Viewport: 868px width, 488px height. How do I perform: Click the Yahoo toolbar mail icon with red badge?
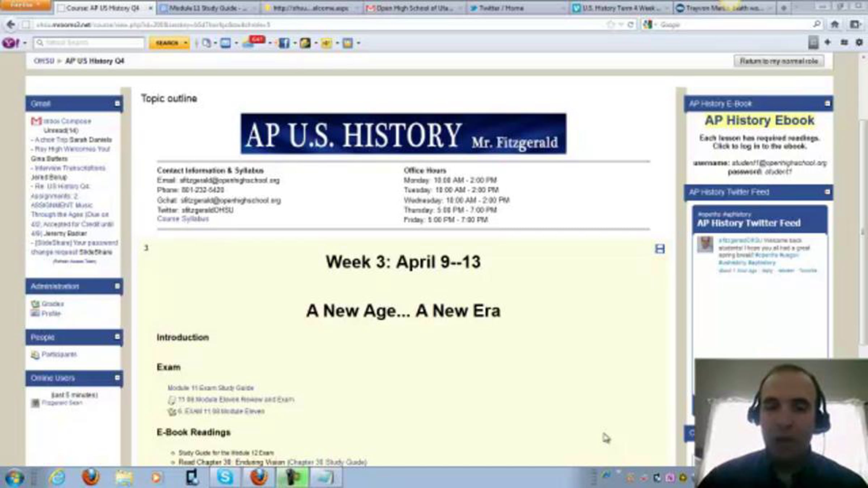tap(250, 43)
